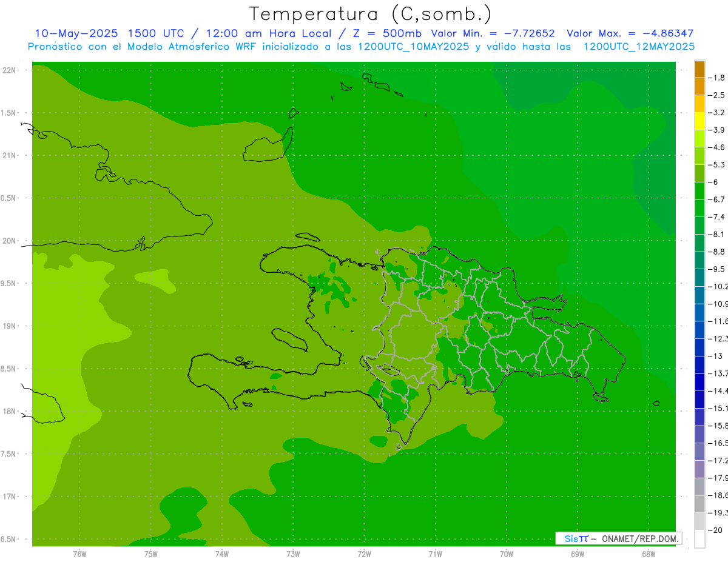
Task: Click the dark orange swatch above -1.8
Action: tap(699, 70)
